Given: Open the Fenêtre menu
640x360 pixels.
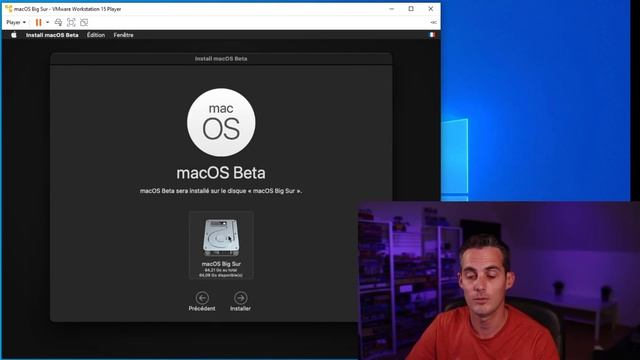Looking at the screenshot, I should 124,35.
